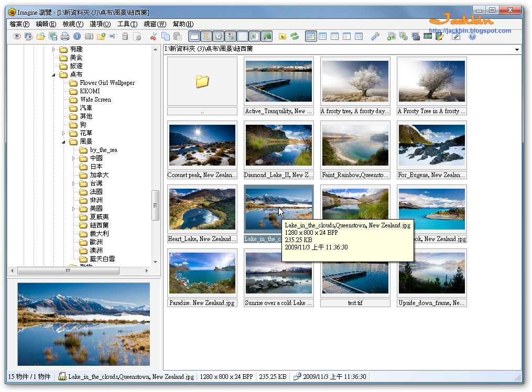Click the Paste clipboard icon

pos(178,36)
